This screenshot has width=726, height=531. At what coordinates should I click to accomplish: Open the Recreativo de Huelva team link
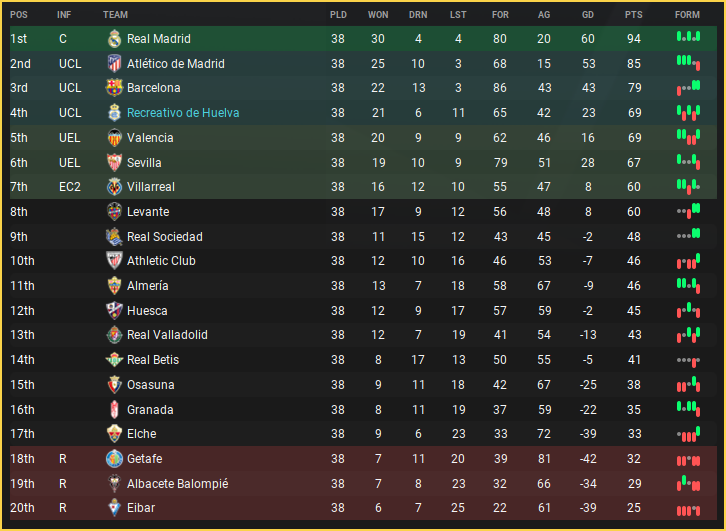(183, 113)
